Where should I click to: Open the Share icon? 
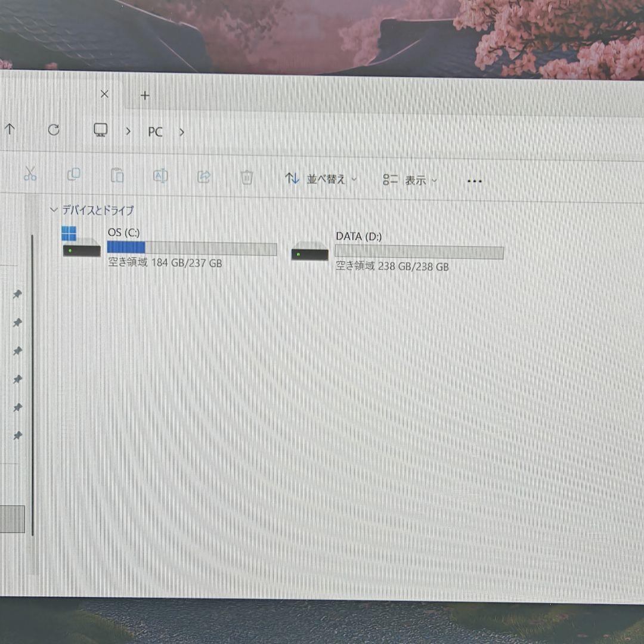pos(204,177)
